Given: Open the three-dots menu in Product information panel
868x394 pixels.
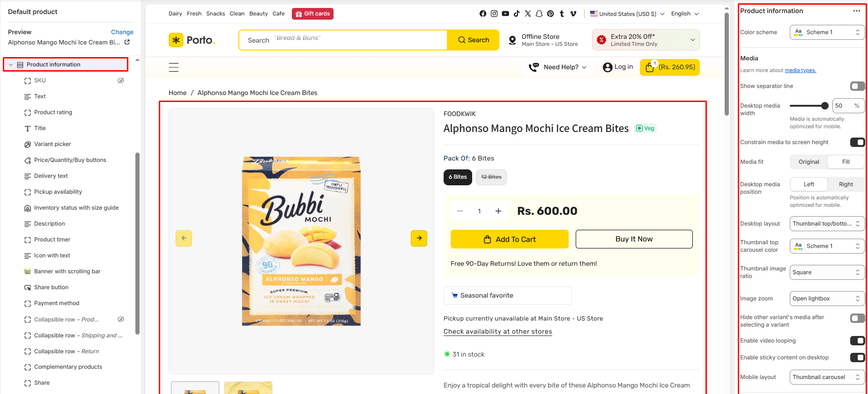Looking at the screenshot, I should [x=857, y=11].
